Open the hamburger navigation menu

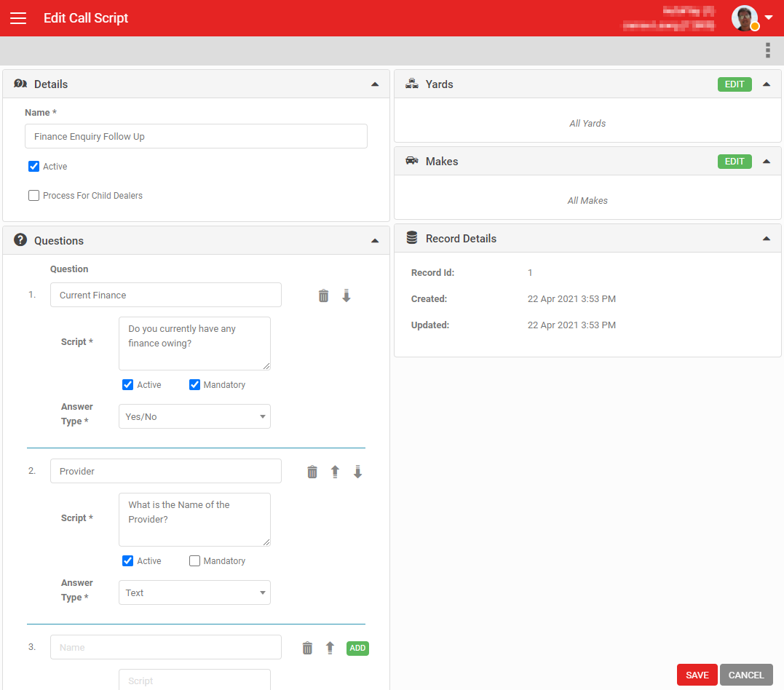(18, 18)
